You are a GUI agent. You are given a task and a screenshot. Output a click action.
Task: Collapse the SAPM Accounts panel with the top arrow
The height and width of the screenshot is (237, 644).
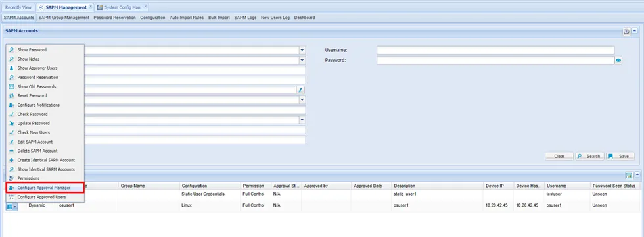point(635,32)
